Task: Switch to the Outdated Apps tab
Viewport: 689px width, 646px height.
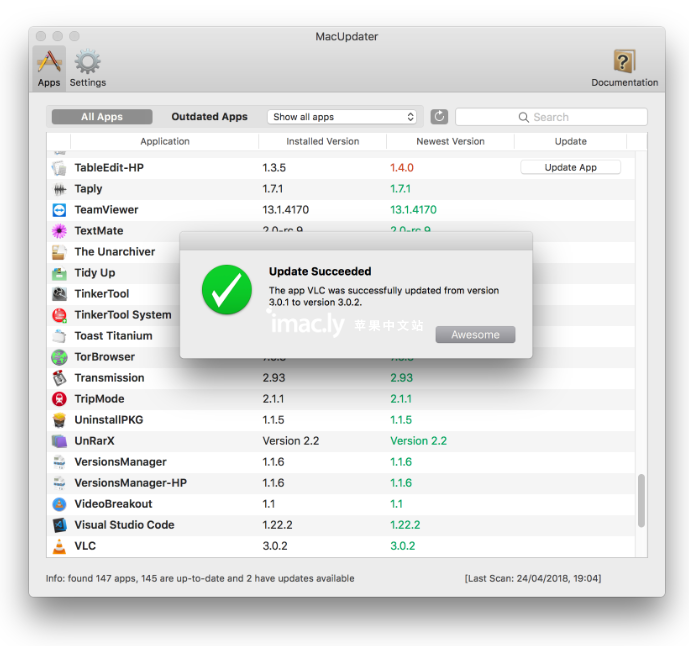Action: (210, 117)
